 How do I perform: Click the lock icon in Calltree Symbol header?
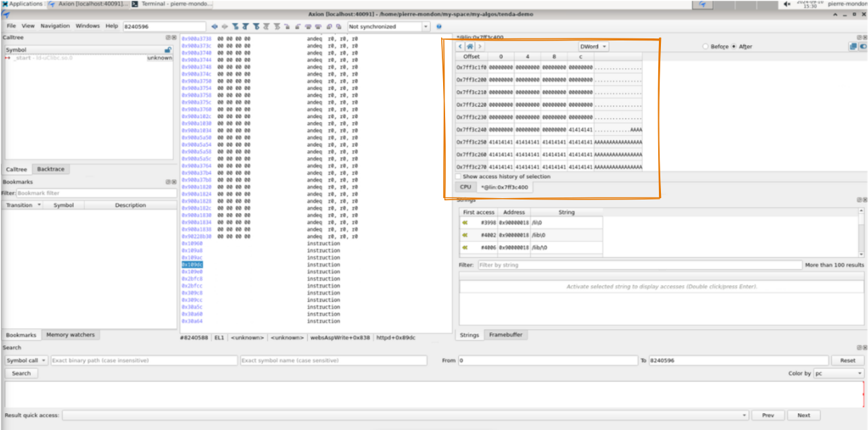click(x=168, y=50)
